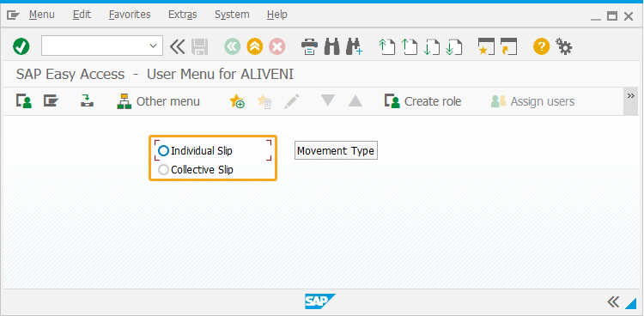
Task: Open the Menu menu
Action: [x=41, y=15]
